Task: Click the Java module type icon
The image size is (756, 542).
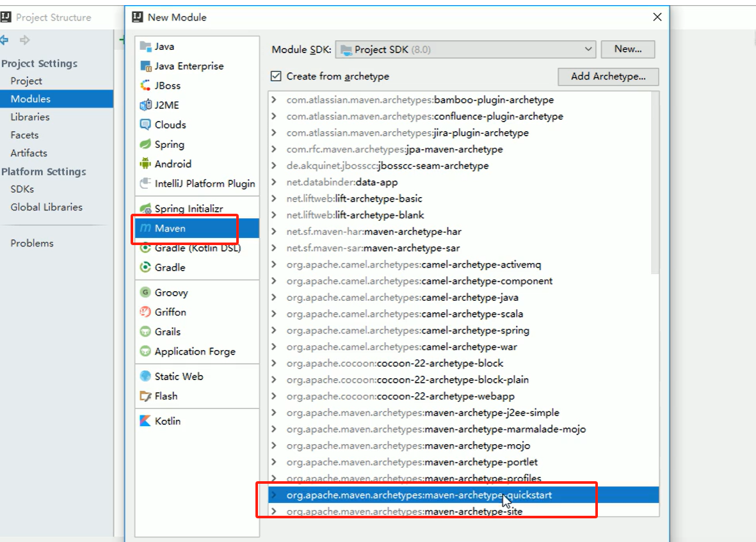Action: pyautogui.click(x=145, y=46)
